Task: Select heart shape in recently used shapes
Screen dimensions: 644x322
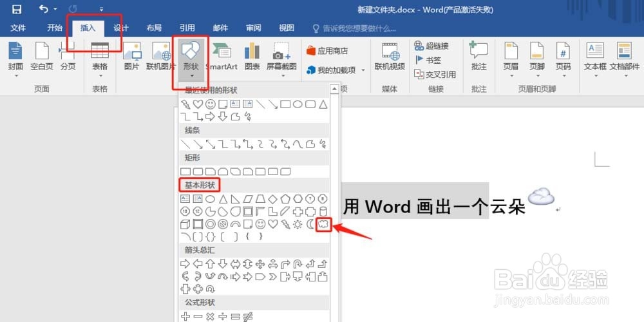Action: [198, 104]
